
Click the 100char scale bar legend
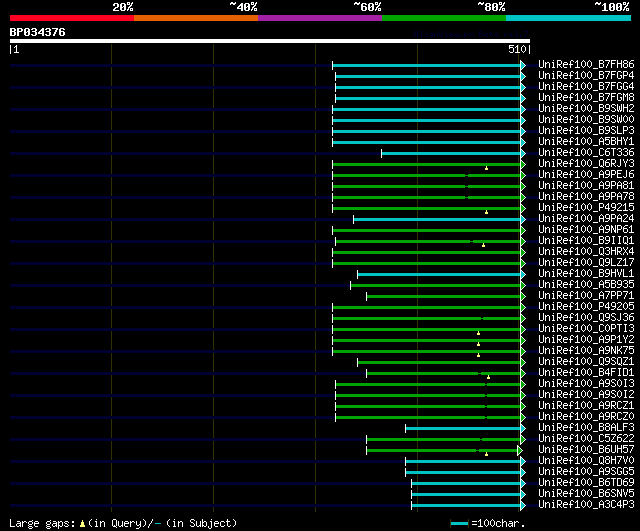459,523
